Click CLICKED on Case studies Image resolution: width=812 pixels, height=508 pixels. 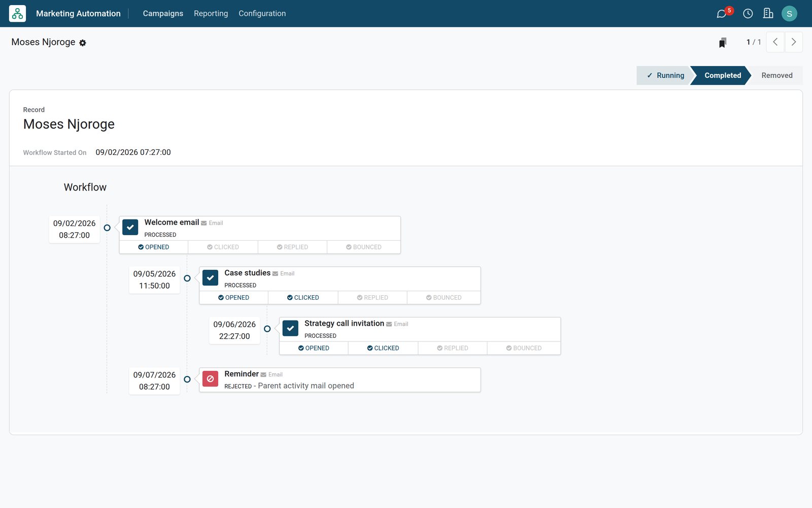[x=303, y=298]
